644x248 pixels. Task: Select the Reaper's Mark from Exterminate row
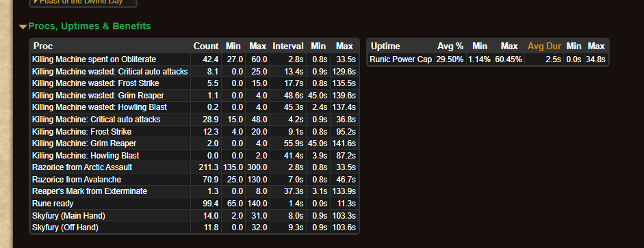click(194, 191)
